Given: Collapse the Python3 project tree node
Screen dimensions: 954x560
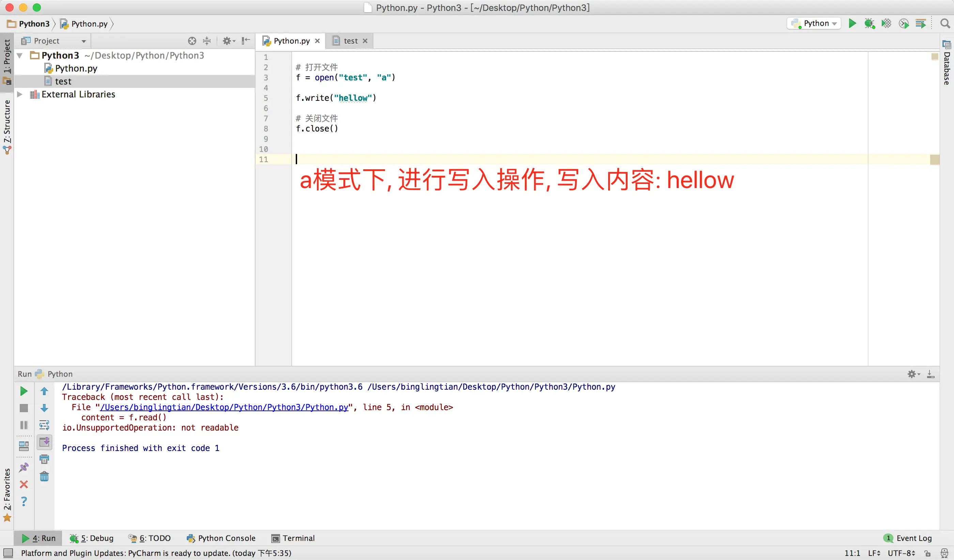Looking at the screenshot, I should point(20,56).
